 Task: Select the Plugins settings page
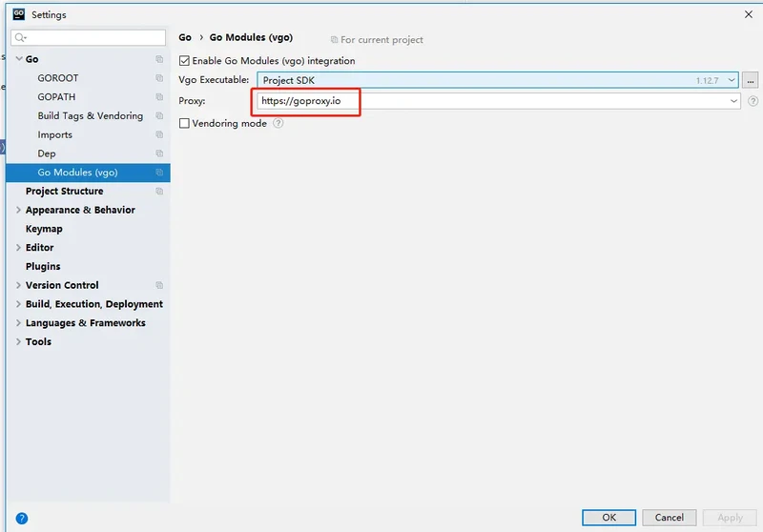point(43,266)
